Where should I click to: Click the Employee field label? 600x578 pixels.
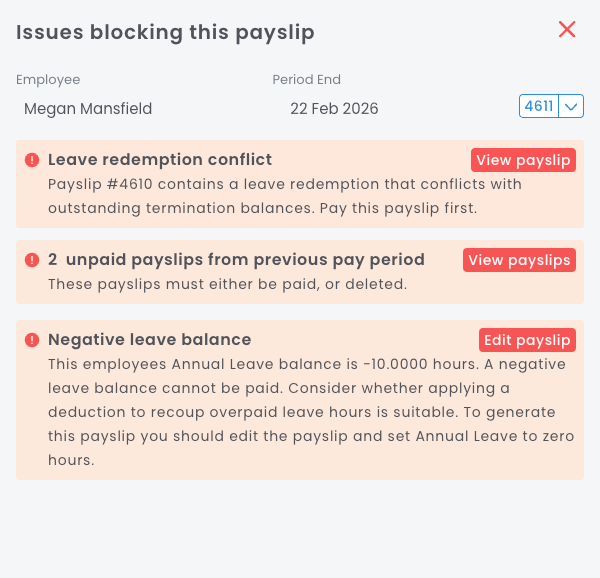[48, 80]
